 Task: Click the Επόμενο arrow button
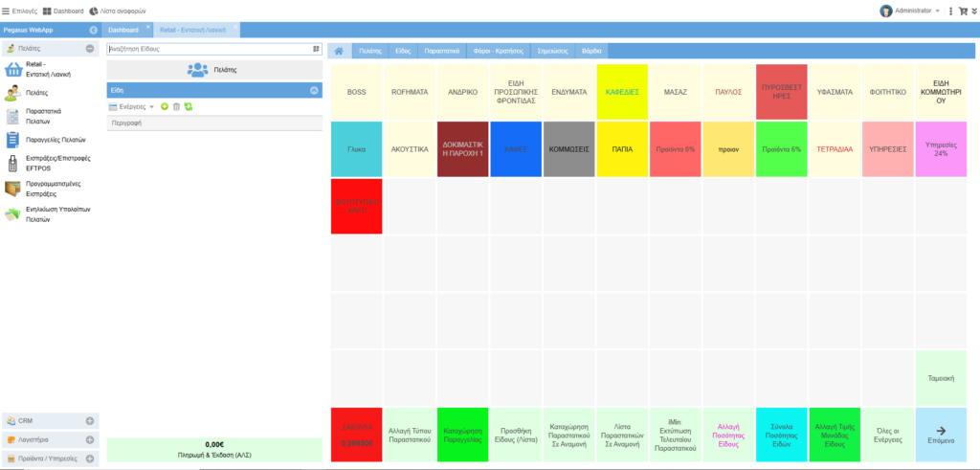click(942, 435)
